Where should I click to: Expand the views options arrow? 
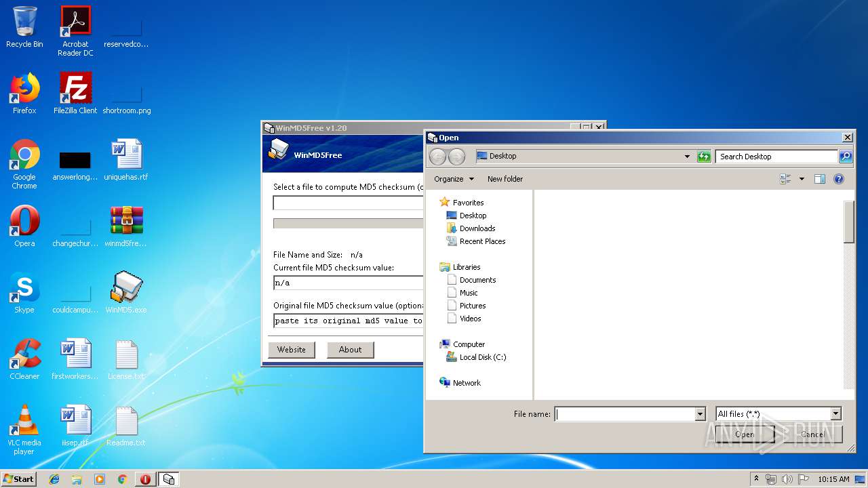[802, 179]
